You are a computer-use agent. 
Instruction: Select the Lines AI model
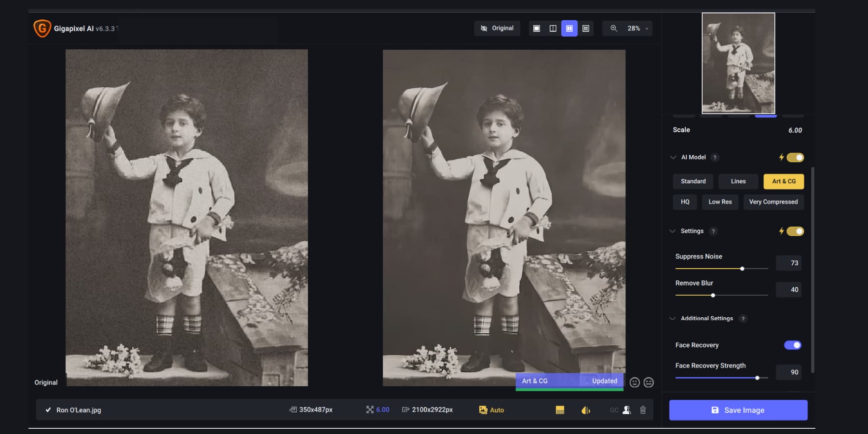pyautogui.click(x=738, y=181)
